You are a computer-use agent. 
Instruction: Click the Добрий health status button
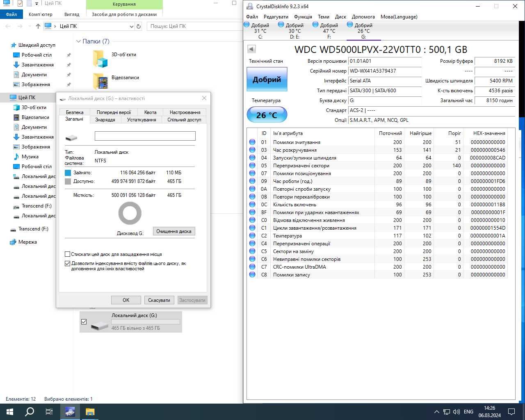point(267,79)
